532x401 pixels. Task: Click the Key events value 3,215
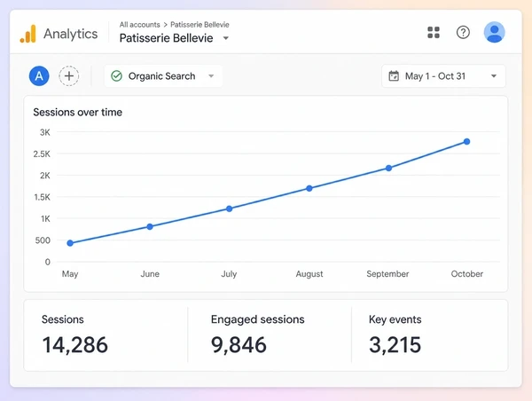pos(395,345)
